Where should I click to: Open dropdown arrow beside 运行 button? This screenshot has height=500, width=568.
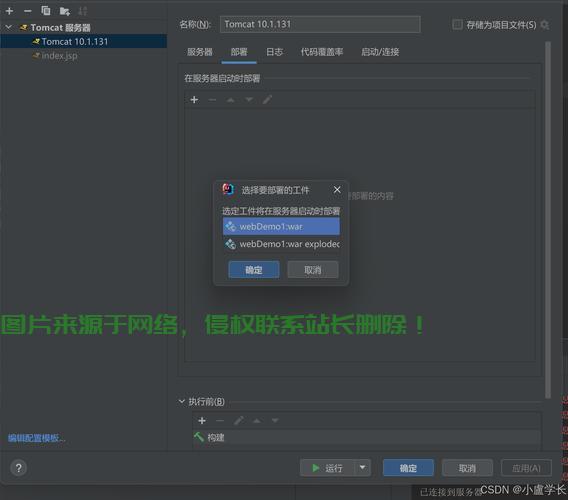coord(362,468)
